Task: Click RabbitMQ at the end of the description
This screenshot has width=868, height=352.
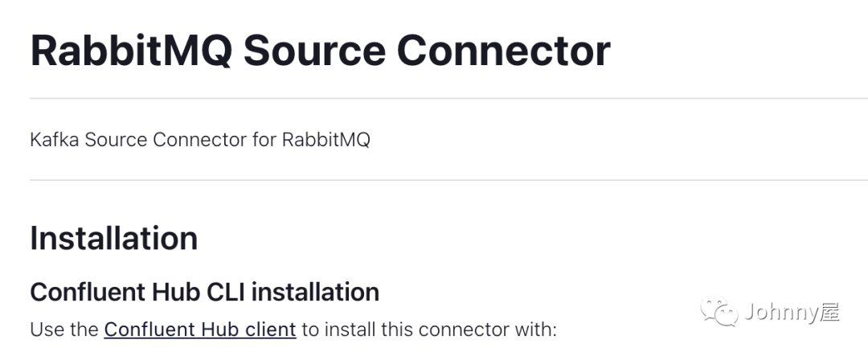Action: point(325,140)
